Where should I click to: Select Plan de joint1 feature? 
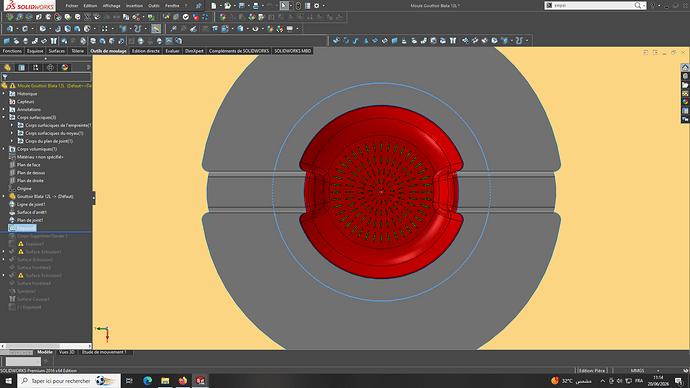pyautogui.click(x=30, y=220)
